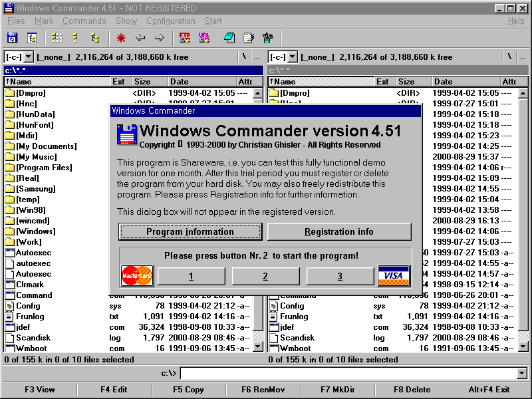Click the FTP connect toolbar icon

click(185, 38)
